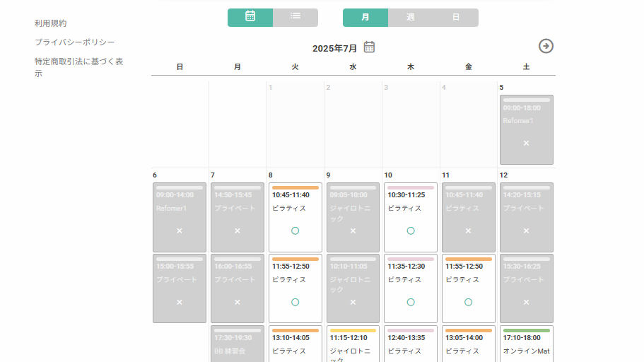This screenshot has height=362, width=644.
Task: Select July 7 プライベート 16:00-16:55 slot
Action: 238,288
